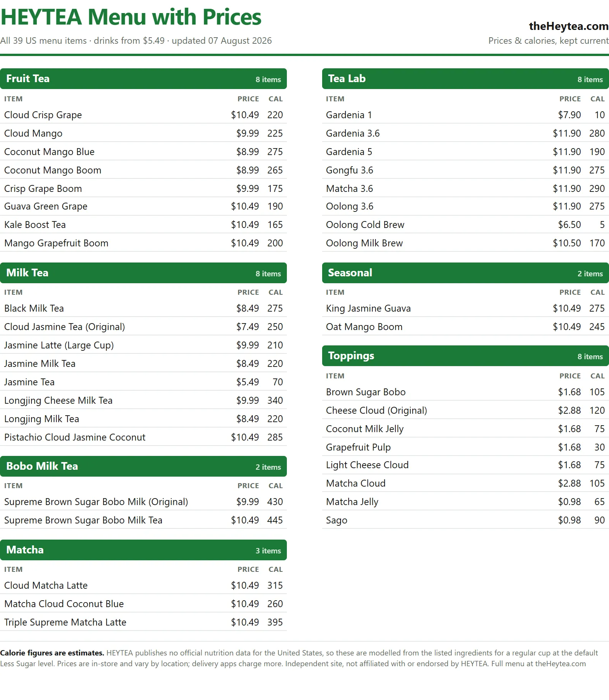Click the 'Prices & calories, kept current' tagline
The height and width of the screenshot is (700, 609).
tap(548, 41)
